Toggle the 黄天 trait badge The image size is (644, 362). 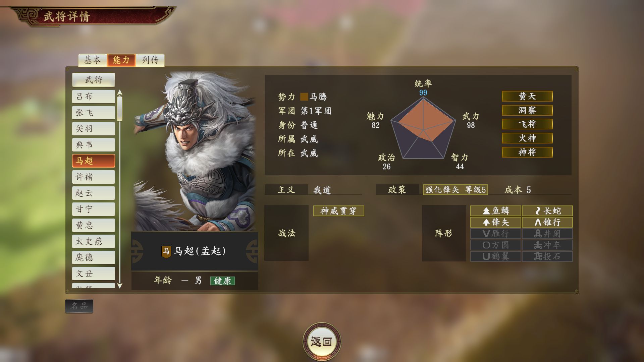(x=527, y=97)
